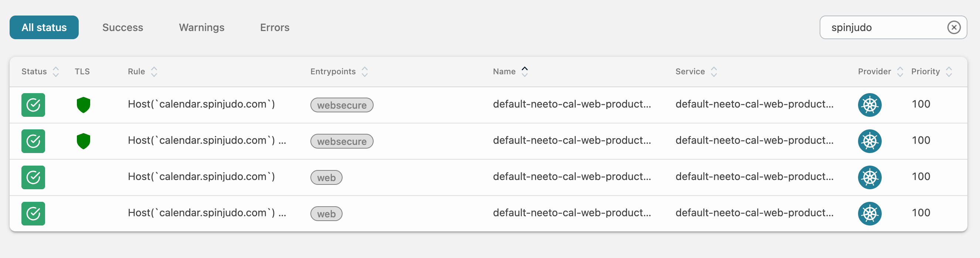Click inside the search input field
The width and height of the screenshot is (980, 258).
[x=887, y=27]
